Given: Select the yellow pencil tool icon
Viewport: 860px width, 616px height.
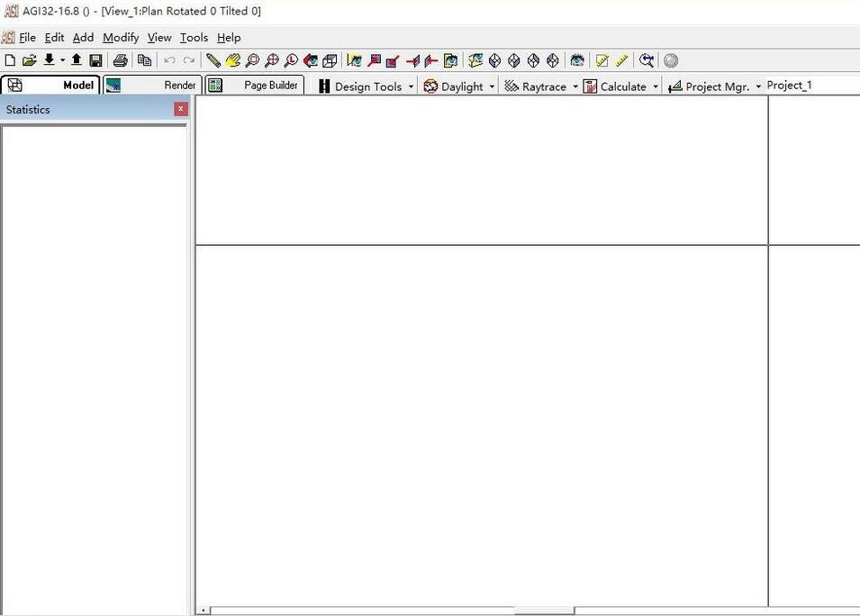Looking at the screenshot, I should [213, 60].
